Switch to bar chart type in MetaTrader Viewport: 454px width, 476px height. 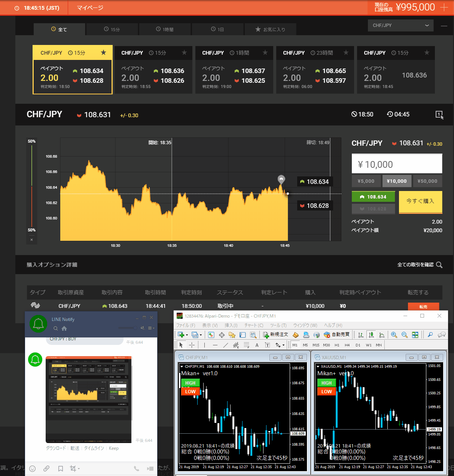click(x=360, y=335)
